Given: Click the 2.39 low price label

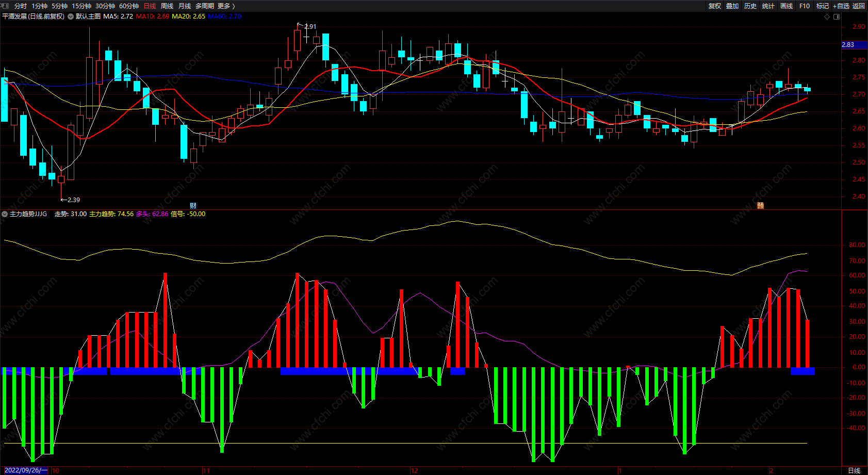Looking at the screenshot, I should coord(74,200).
